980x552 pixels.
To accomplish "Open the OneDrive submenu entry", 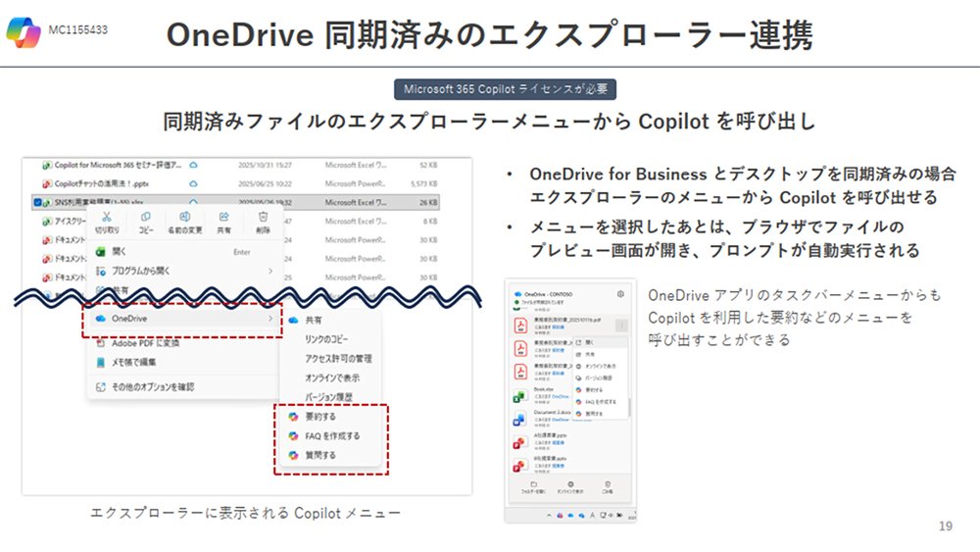I will pyautogui.click(x=184, y=319).
